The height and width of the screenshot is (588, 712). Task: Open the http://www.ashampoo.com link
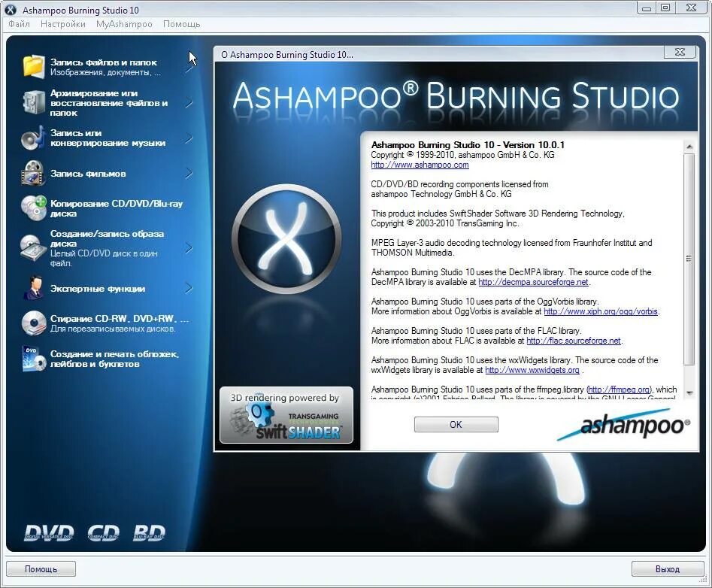(420, 165)
